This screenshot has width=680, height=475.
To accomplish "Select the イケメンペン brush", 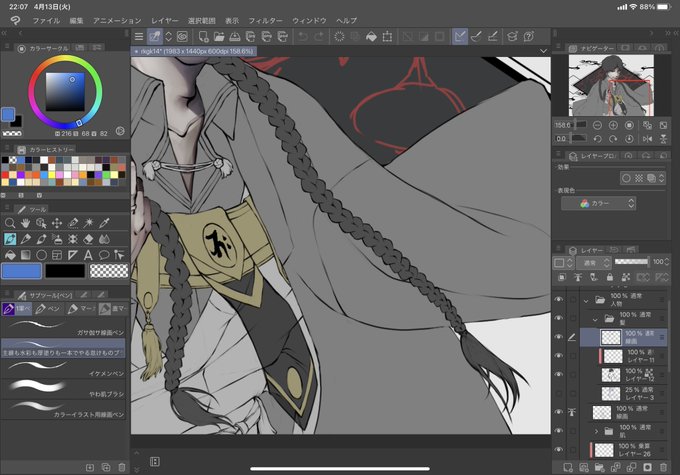I will click(63, 369).
